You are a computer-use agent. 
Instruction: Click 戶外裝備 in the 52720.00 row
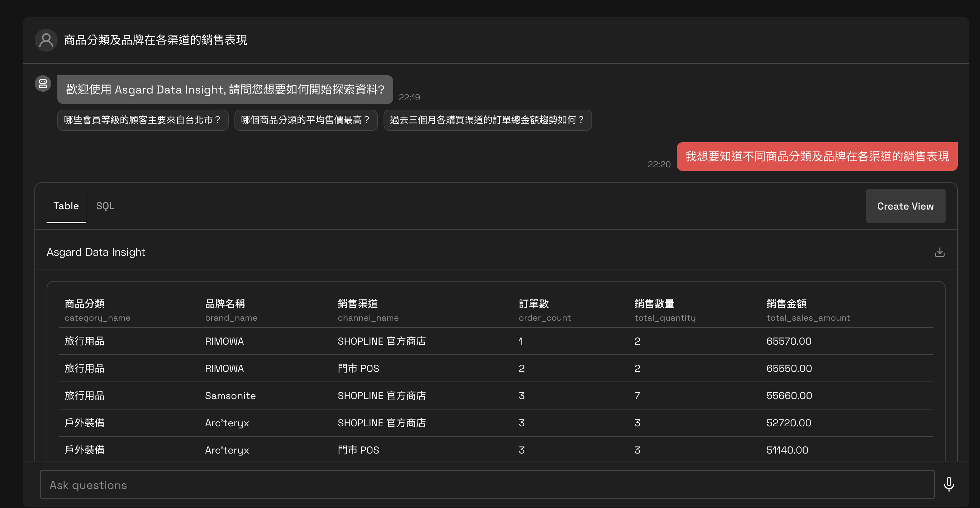point(85,423)
